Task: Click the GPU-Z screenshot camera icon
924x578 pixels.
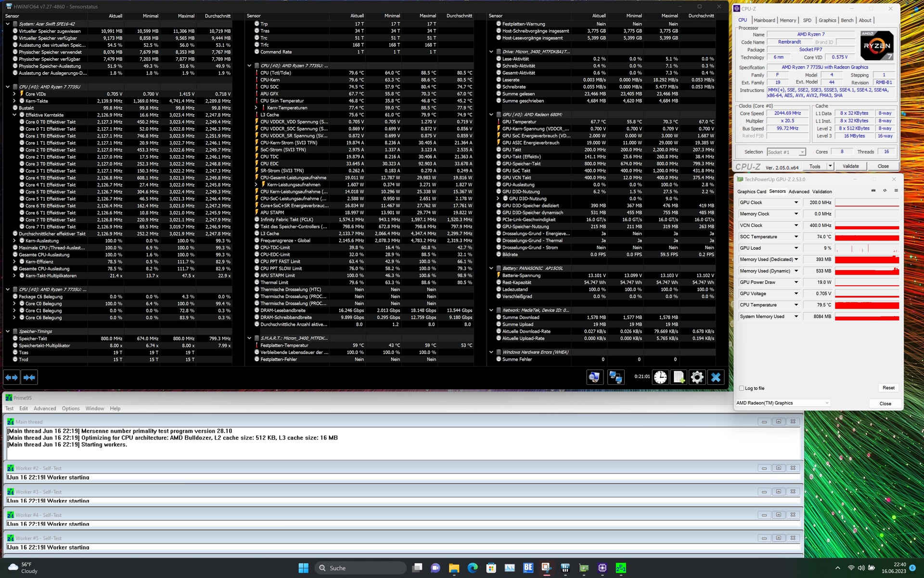Action: click(x=873, y=191)
